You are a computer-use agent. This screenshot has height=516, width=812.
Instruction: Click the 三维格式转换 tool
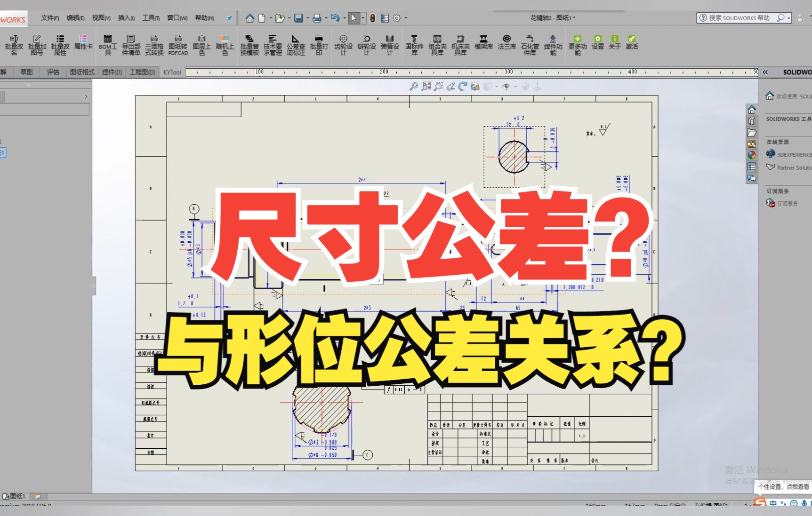pos(154,45)
